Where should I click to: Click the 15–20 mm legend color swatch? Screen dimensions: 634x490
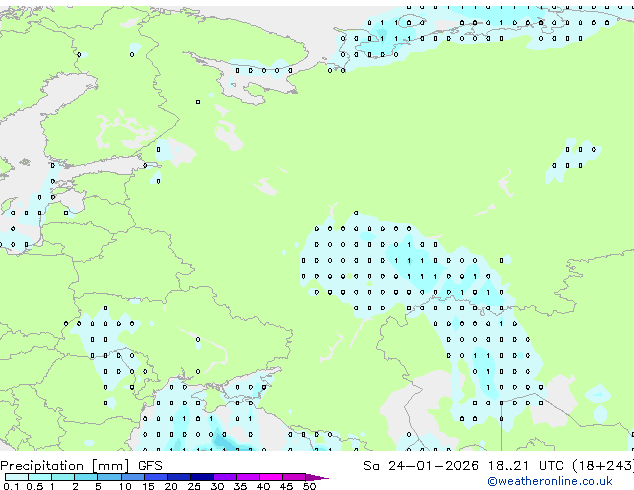156,477
